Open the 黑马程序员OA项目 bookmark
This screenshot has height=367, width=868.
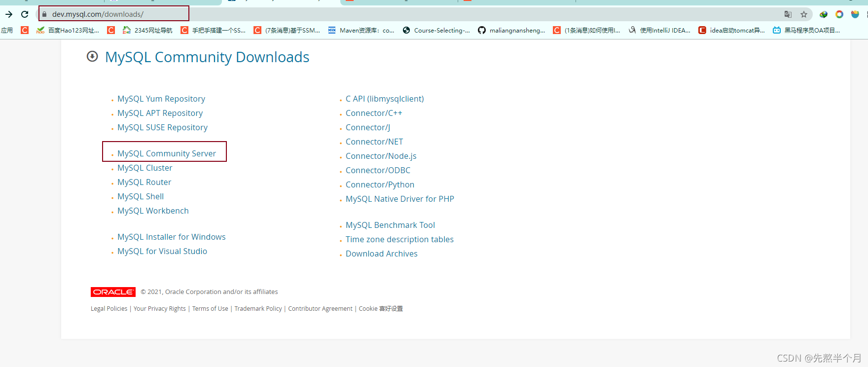(806, 31)
